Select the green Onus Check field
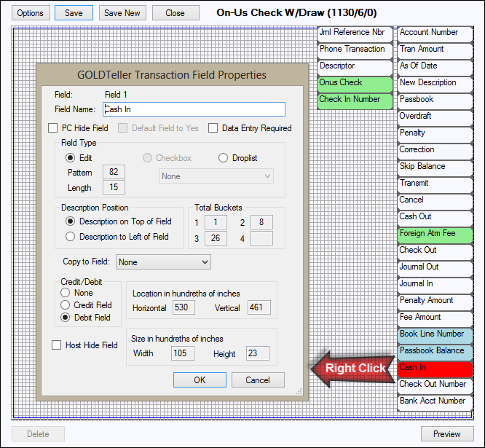485x448 pixels. click(355, 85)
